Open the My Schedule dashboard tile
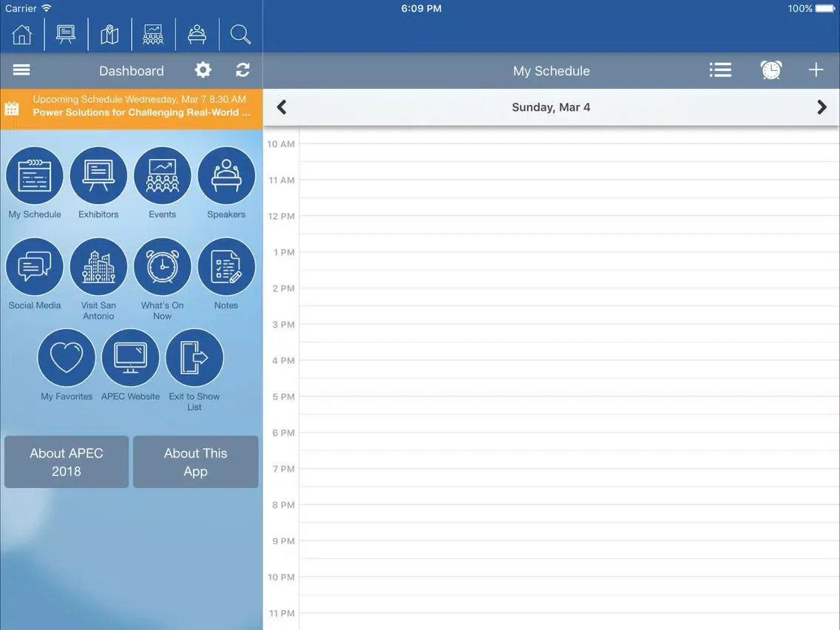 click(35, 183)
